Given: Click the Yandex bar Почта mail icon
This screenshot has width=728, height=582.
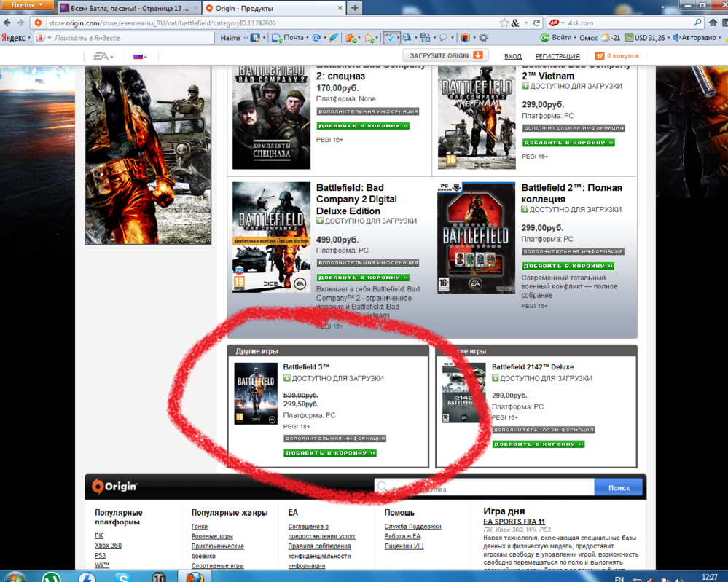Looking at the screenshot, I should [x=277, y=38].
